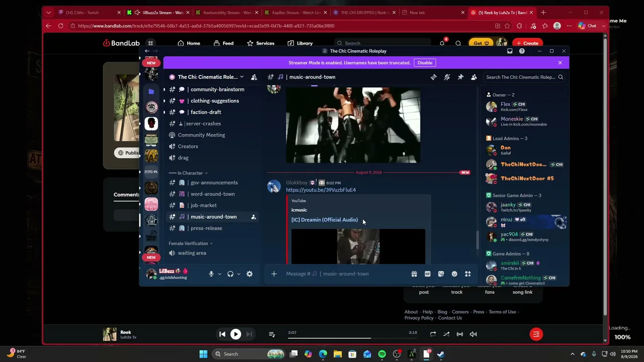Open the word-around-town channel

212,194
